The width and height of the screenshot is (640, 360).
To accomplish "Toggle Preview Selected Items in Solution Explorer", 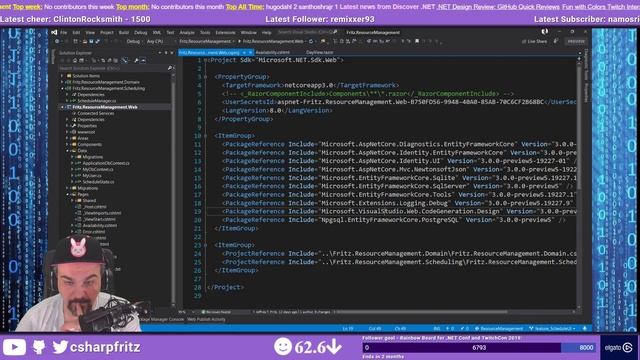I will click(x=143, y=60).
